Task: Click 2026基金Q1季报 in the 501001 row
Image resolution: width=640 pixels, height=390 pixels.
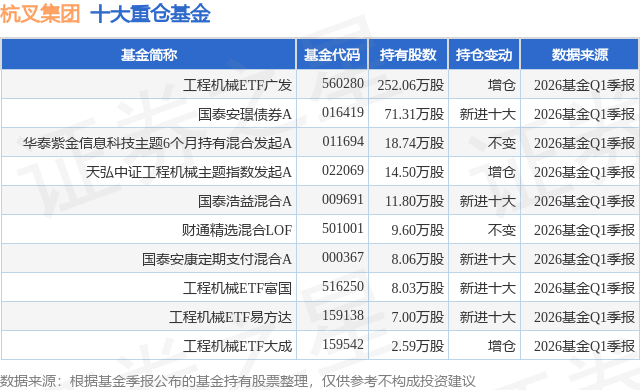Action: [584, 230]
